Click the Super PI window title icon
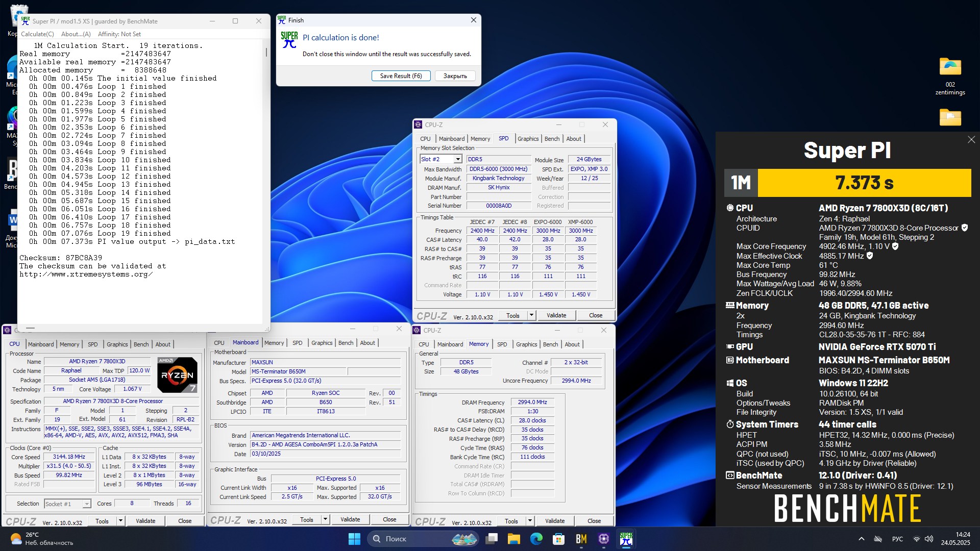Image resolution: width=980 pixels, height=551 pixels. click(26, 21)
